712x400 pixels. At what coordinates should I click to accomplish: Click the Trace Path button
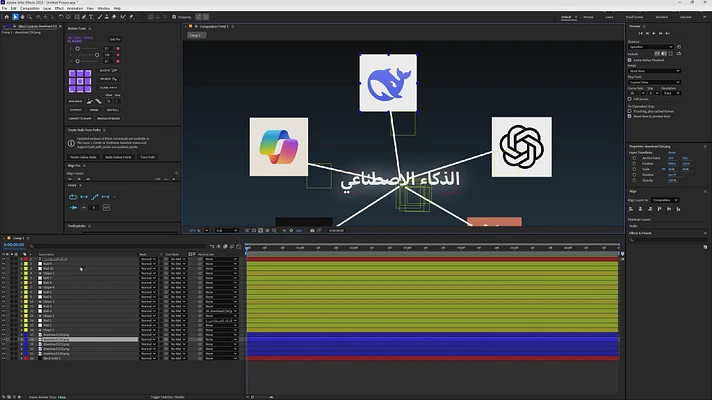click(148, 157)
